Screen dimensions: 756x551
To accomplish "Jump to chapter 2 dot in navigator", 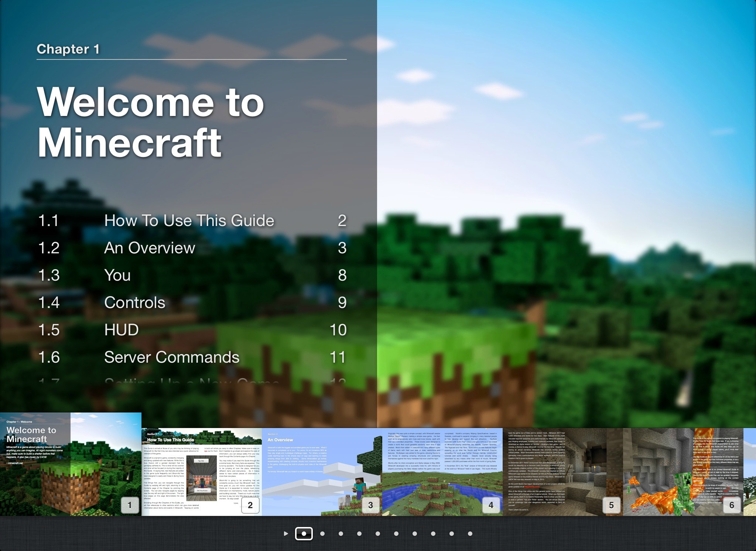I will (322, 534).
